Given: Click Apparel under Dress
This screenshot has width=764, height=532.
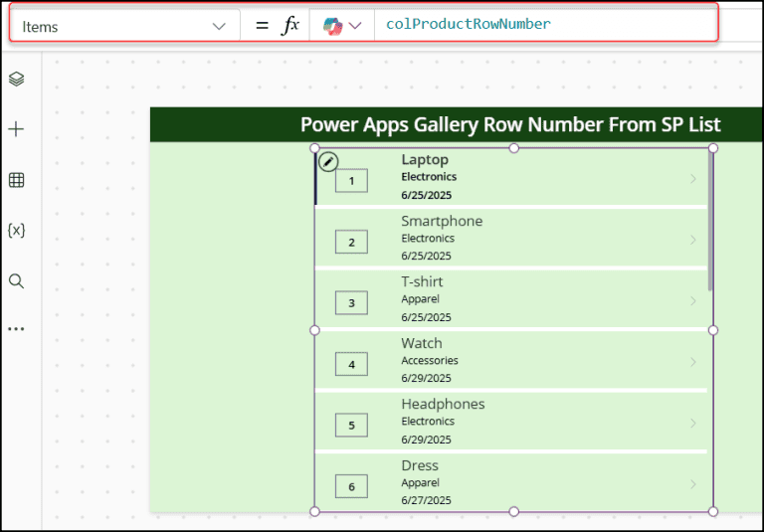Looking at the screenshot, I should click(x=420, y=483).
